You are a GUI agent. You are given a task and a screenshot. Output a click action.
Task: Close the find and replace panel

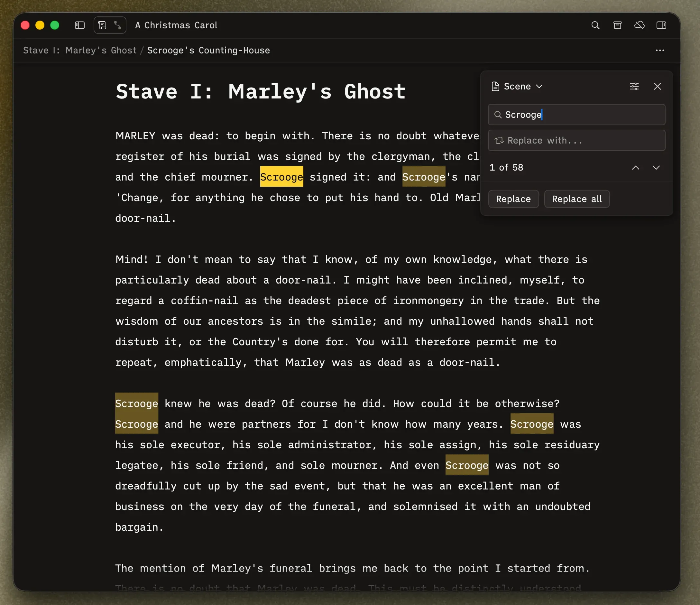point(658,87)
